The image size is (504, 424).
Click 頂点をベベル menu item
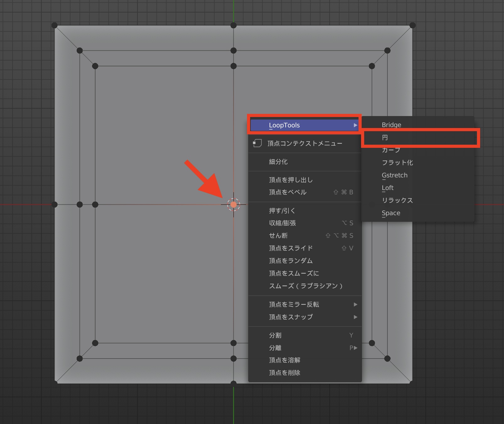[x=288, y=192]
